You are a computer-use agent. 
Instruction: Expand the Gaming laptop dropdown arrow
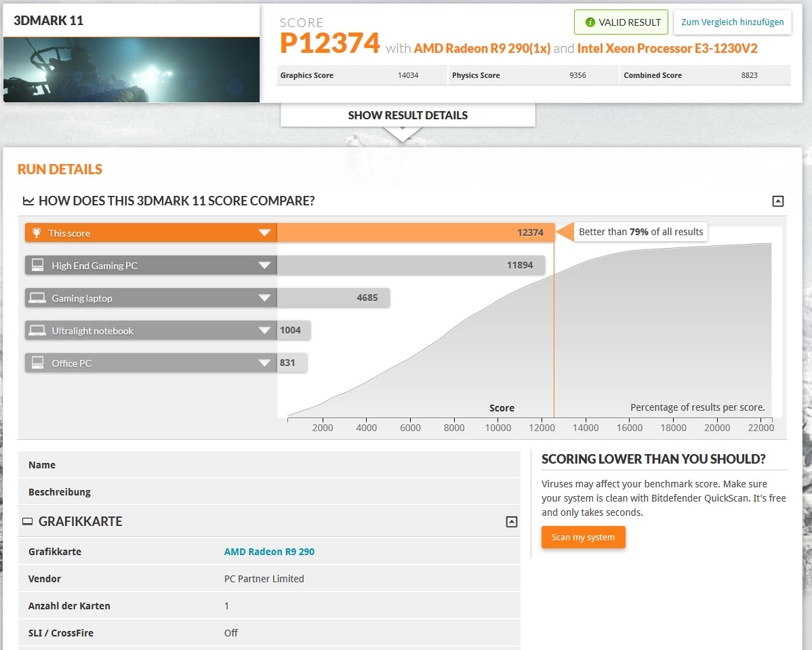tap(264, 298)
